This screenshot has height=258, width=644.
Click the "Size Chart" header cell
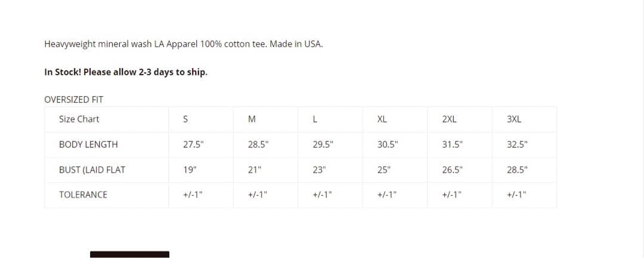79,119
